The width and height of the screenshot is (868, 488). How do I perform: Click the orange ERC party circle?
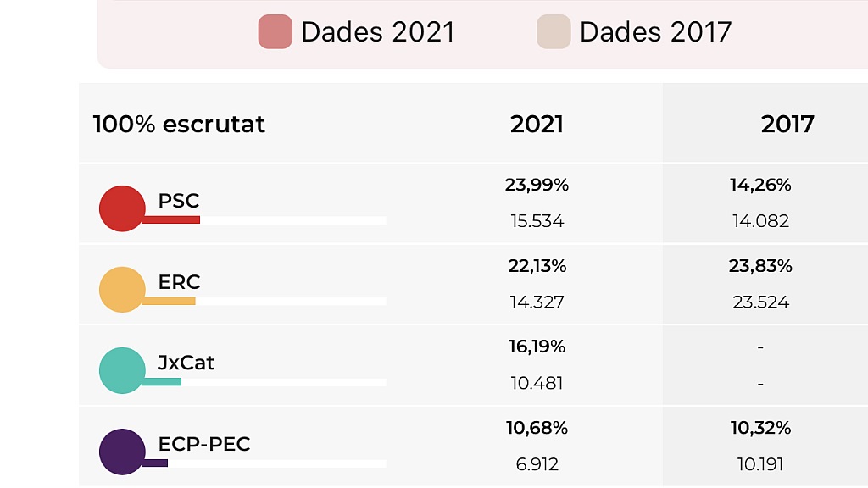click(122, 290)
